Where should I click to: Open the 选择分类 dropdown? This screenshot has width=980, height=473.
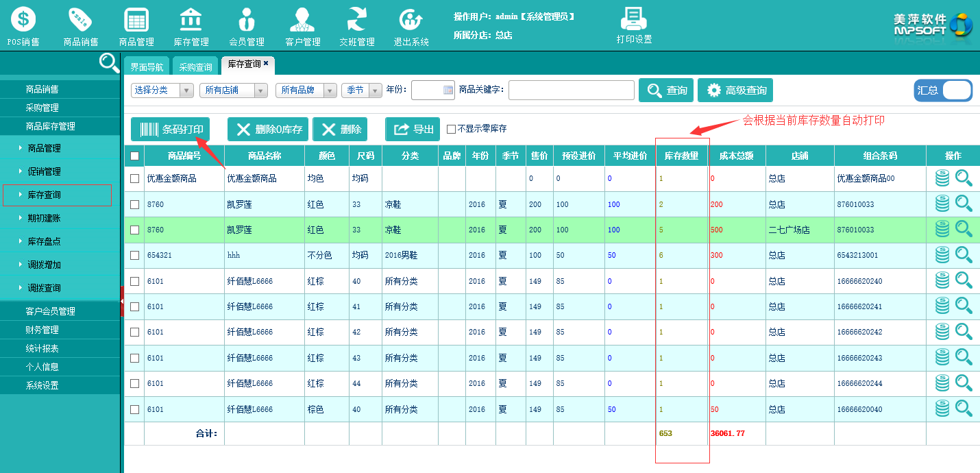pyautogui.click(x=162, y=90)
